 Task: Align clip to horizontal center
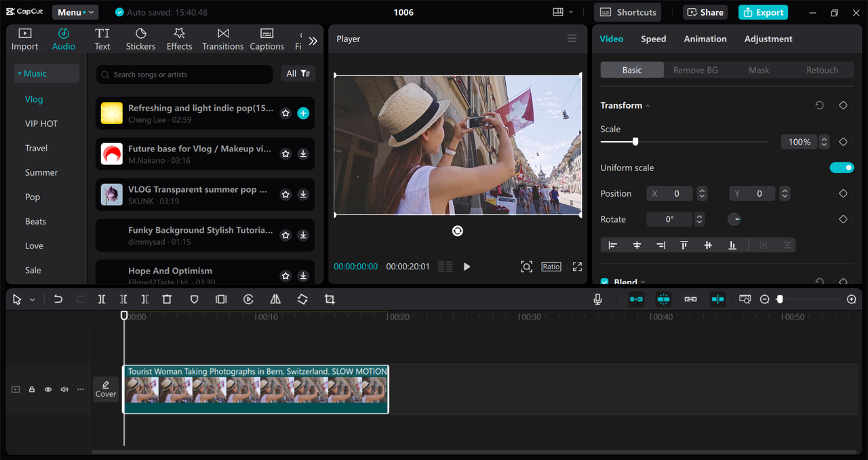637,245
